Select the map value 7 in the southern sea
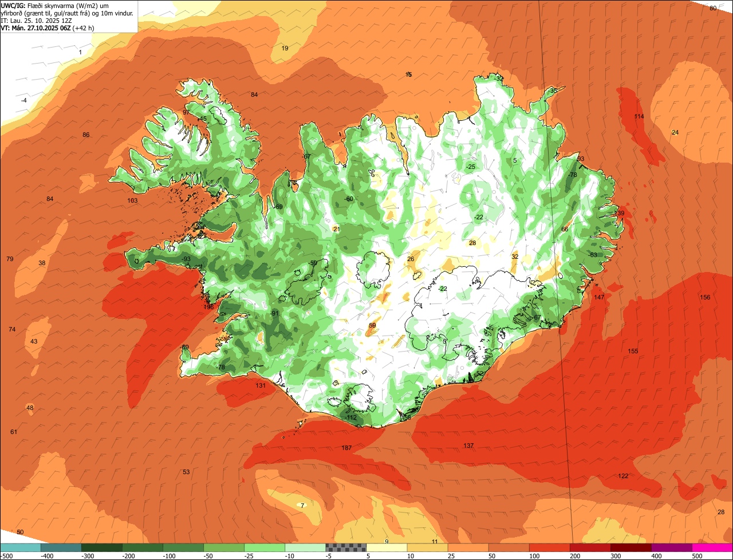 pos(302,505)
